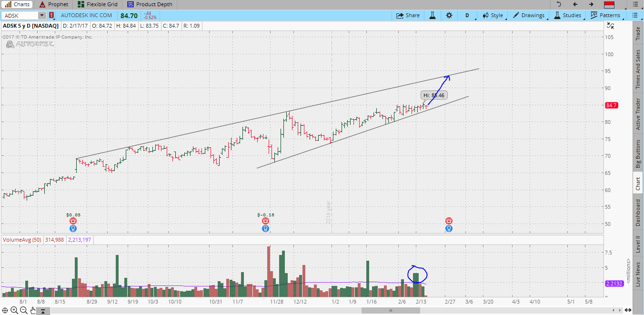
Task: Click the zoom out magnifier icon
Action: (23, 311)
